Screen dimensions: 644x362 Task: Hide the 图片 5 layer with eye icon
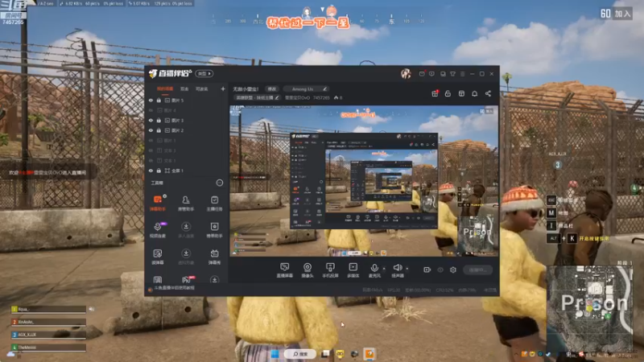coord(151,100)
